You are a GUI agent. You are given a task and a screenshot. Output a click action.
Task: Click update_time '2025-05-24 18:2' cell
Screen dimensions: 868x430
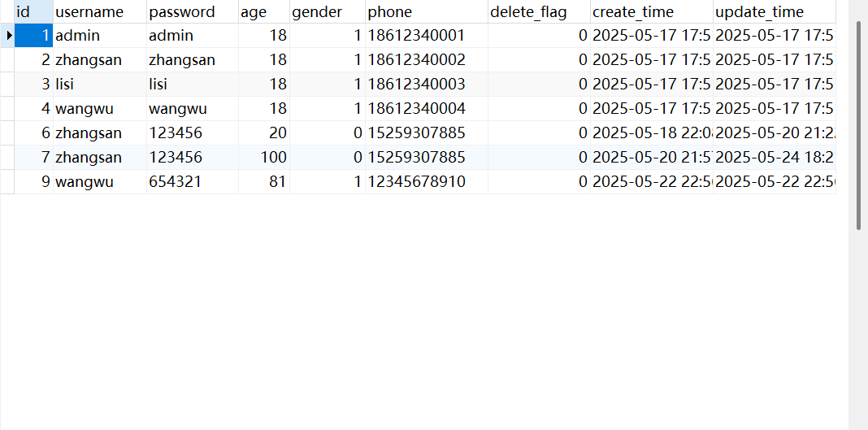pos(775,157)
